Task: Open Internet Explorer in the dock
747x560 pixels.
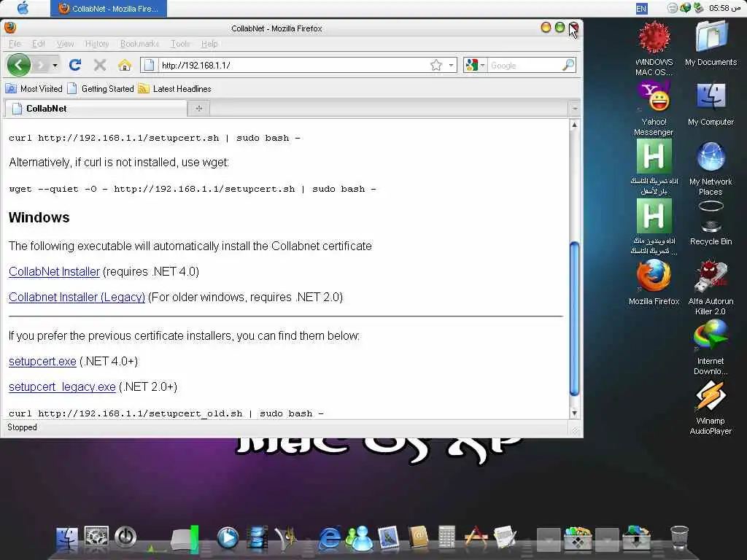Action: pos(329,538)
